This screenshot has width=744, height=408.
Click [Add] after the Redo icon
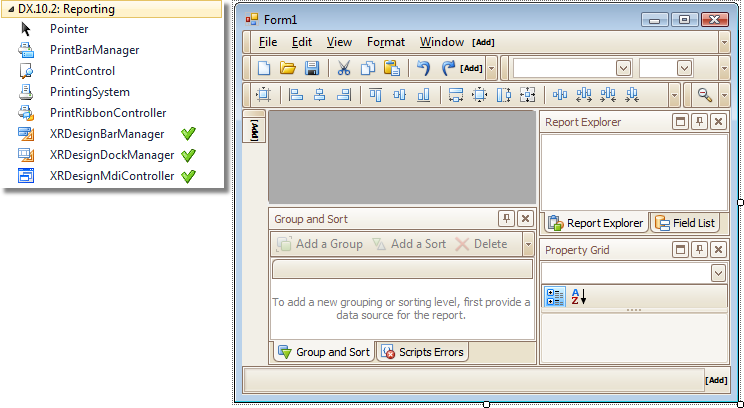coord(471,68)
